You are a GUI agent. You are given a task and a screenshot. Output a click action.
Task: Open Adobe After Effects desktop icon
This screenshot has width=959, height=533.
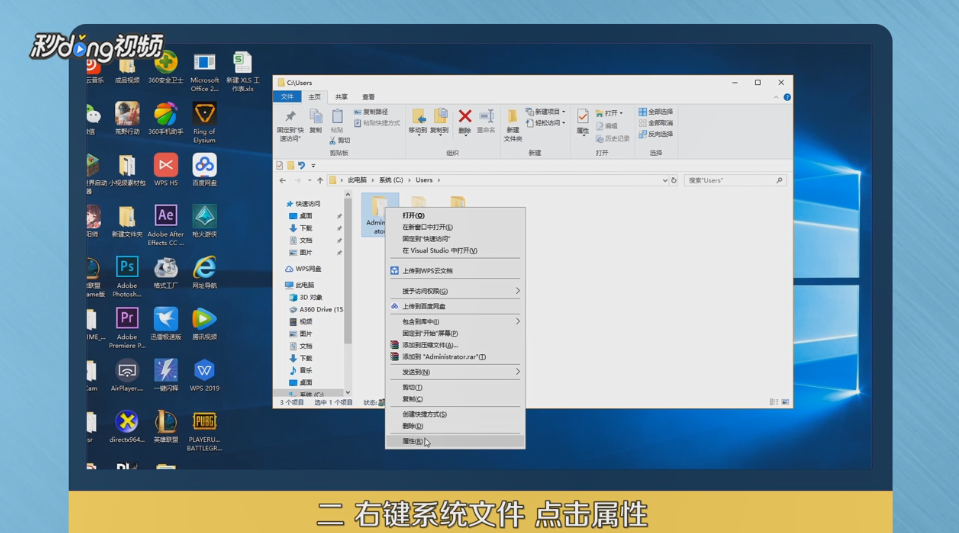(x=165, y=225)
